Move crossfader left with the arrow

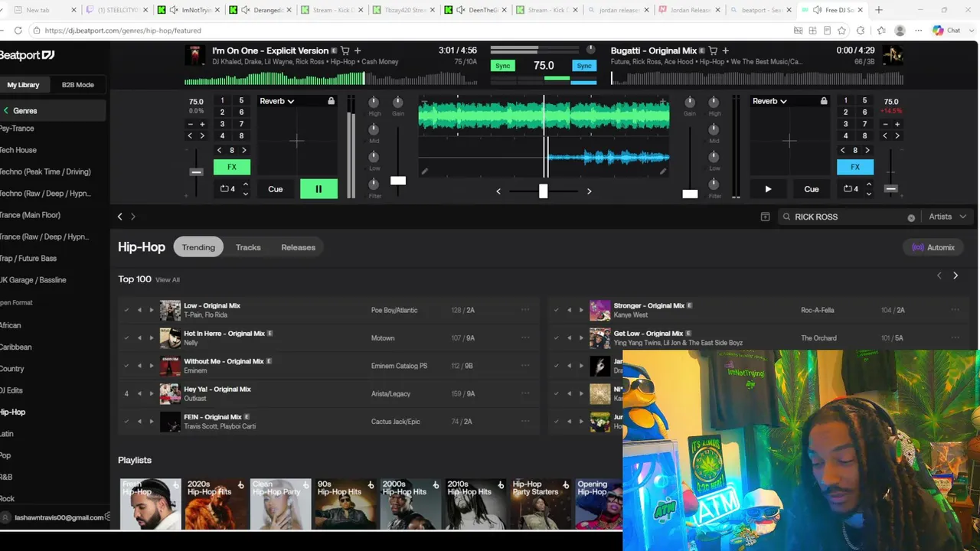pyautogui.click(x=498, y=191)
